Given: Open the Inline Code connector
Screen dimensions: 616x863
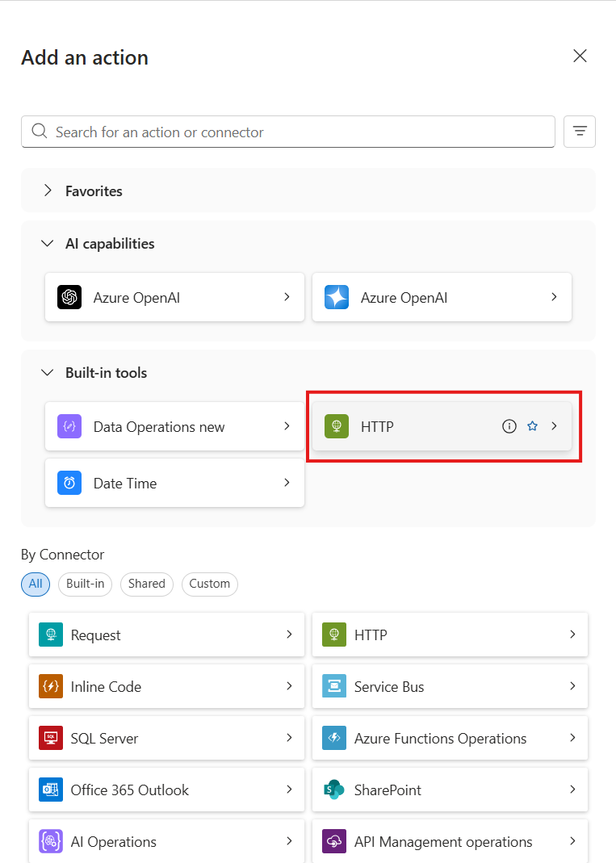Looking at the screenshot, I should click(166, 686).
